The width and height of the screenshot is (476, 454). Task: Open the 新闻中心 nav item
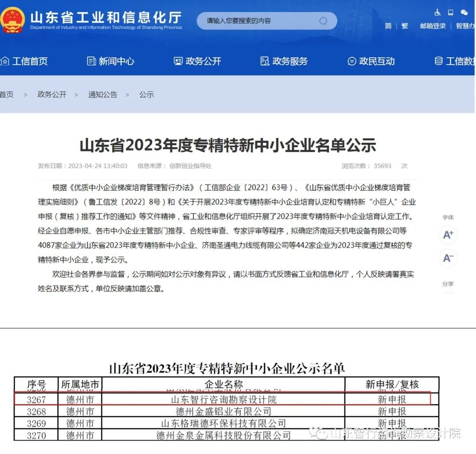point(111,61)
